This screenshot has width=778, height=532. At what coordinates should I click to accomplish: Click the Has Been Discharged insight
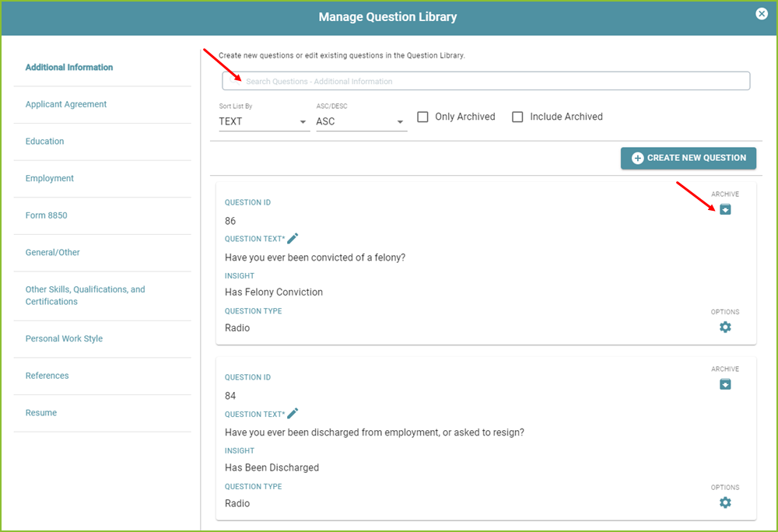click(272, 467)
